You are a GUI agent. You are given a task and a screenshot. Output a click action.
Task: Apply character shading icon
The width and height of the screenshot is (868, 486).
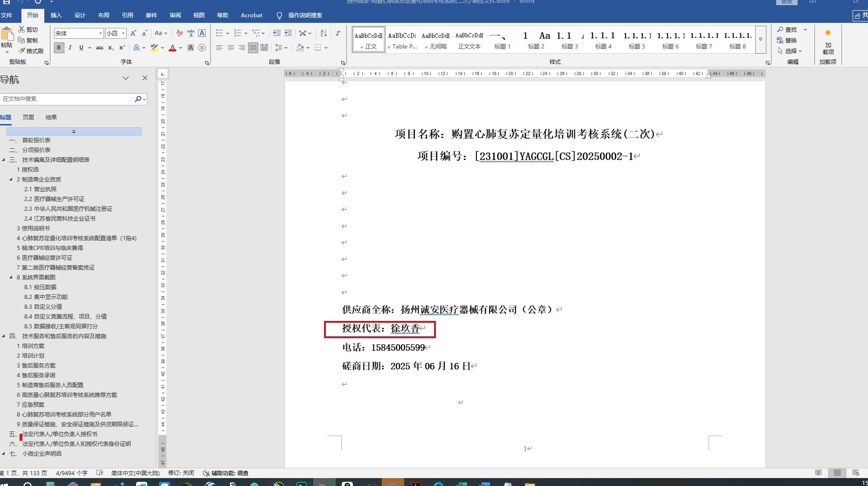pos(191,48)
